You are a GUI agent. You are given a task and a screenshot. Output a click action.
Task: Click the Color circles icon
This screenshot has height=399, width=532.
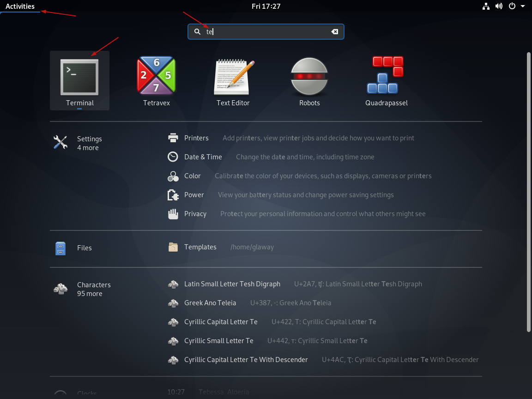pyautogui.click(x=173, y=176)
